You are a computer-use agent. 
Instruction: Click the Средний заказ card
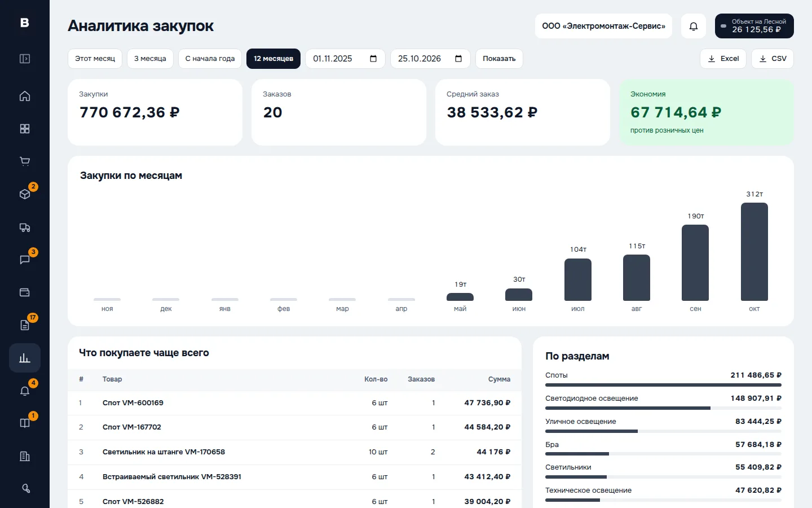tap(523, 112)
